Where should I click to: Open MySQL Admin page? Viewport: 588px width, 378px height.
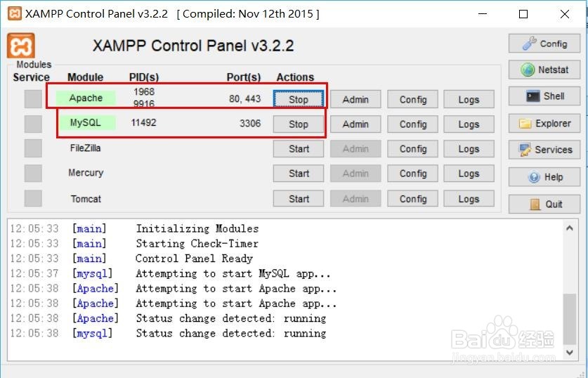pyautogui.click(x=355, y=124)
